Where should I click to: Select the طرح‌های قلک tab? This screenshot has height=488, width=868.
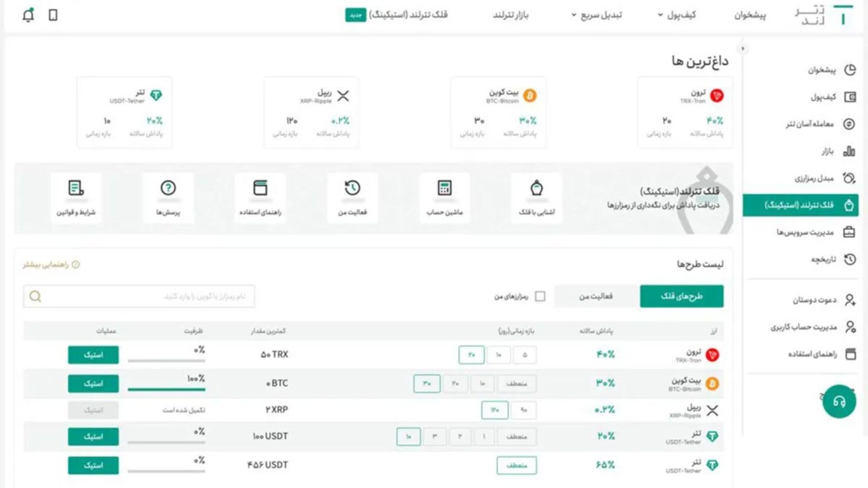(681, 296)
